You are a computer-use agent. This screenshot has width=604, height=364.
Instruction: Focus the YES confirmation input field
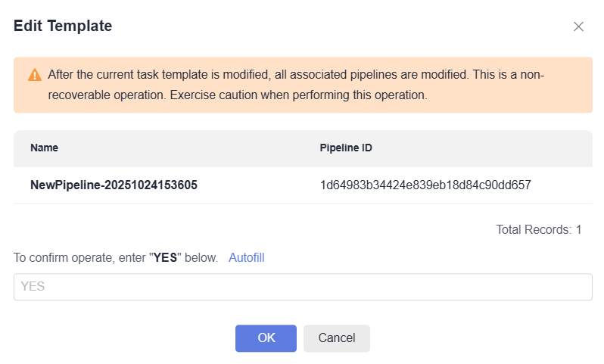click(x=303, y=287)
